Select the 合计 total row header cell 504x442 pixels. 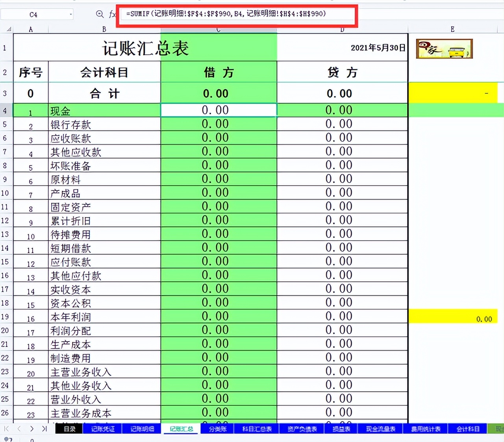[x=104, y=93]
